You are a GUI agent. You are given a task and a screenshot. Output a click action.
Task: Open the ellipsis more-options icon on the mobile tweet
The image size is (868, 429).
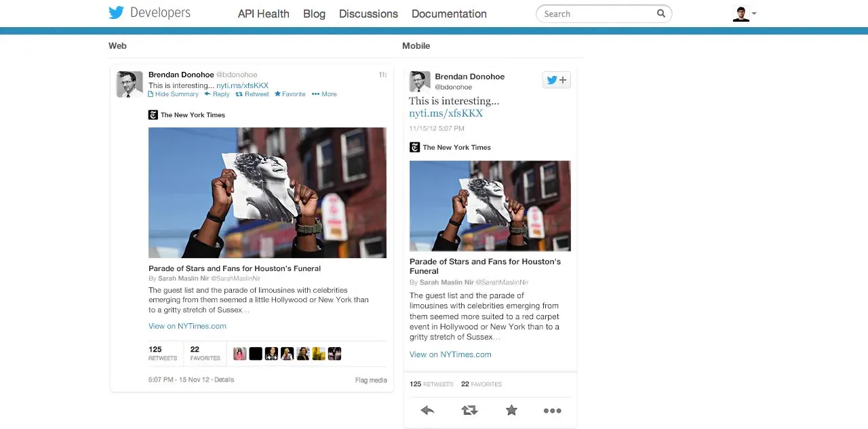(x=553, y=410)
